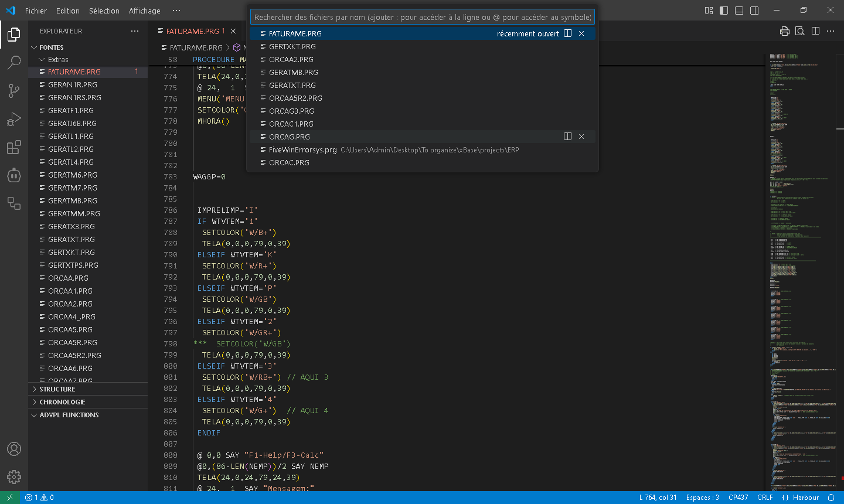Viewport: 844px width, 504px height.
Task: Select GERATMB.PRG in quick open list
Action: (293, 72)
